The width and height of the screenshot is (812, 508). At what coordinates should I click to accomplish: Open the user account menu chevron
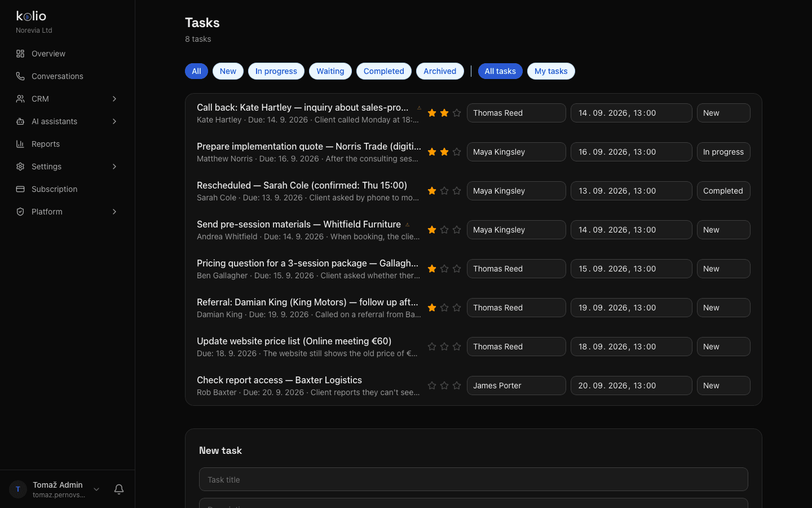pyautogui.click(x=96, y=489)
